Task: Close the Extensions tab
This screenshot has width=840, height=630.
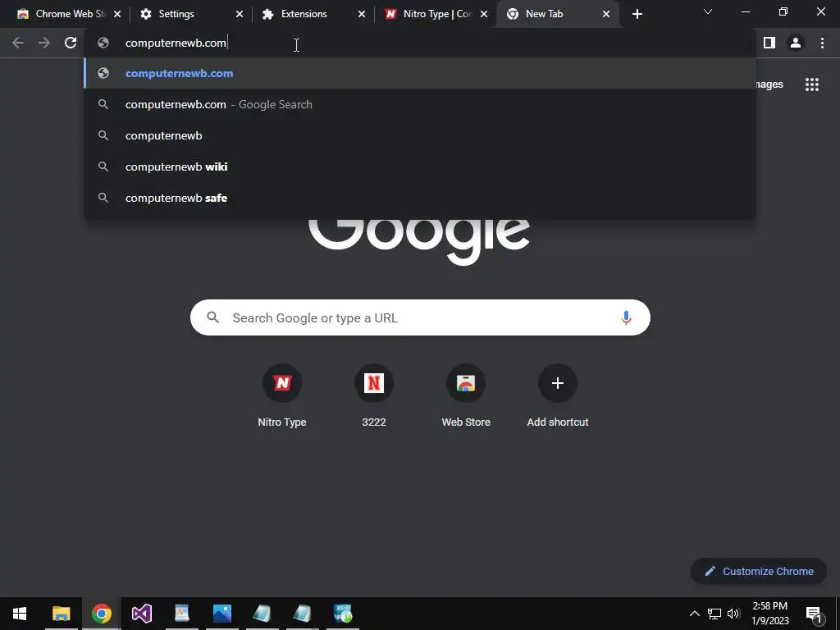Action: pos(362,14)
